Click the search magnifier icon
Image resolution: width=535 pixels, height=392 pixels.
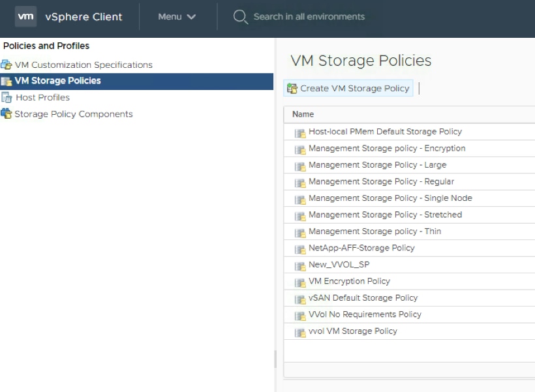pyautogui.click(x=241, y=17)
